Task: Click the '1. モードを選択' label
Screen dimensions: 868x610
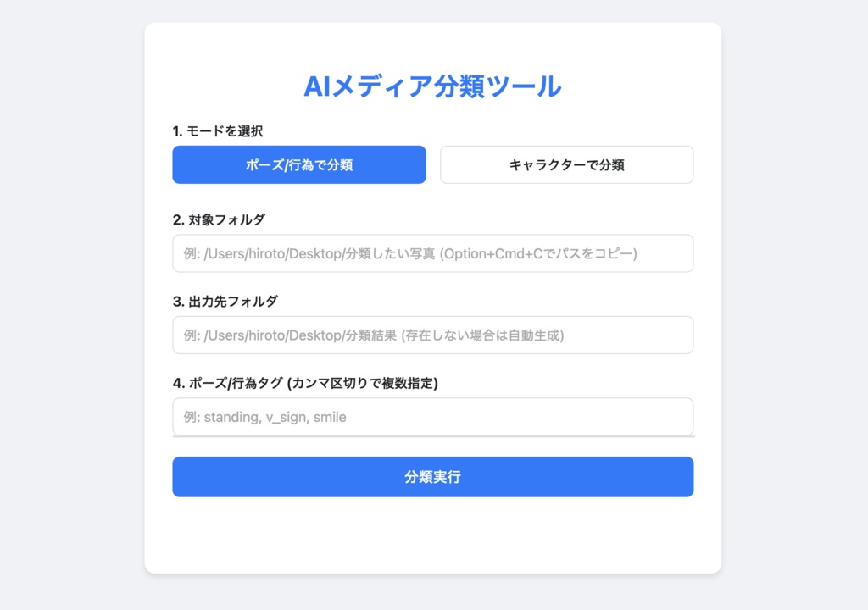Action: (218, 130)
